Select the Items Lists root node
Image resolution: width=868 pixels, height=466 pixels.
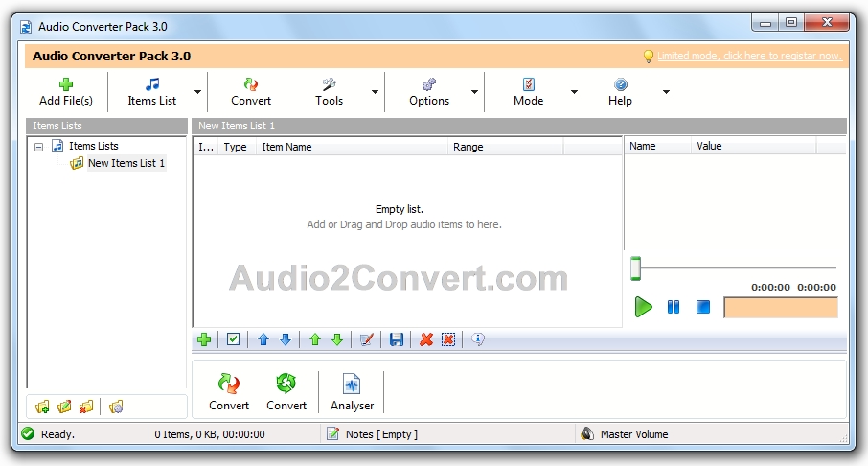coord(94,146)
